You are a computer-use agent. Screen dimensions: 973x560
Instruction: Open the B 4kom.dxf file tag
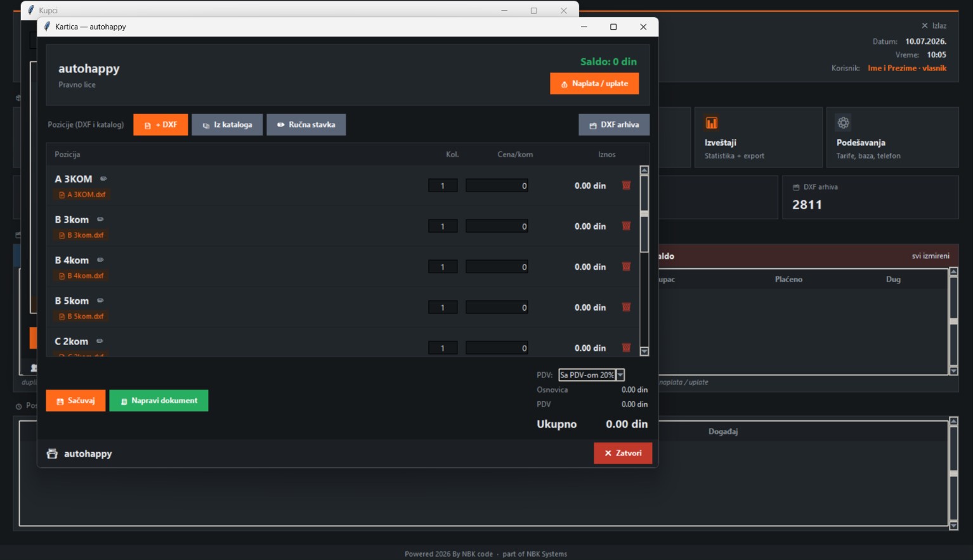(x=81, y=276)
